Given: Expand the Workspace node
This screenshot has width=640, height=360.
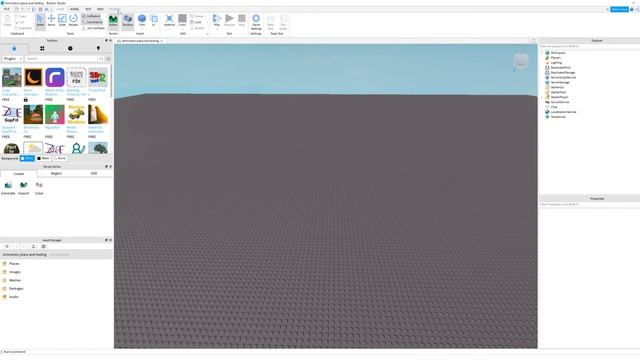Looking at the screenshot, I should [542, 53].
